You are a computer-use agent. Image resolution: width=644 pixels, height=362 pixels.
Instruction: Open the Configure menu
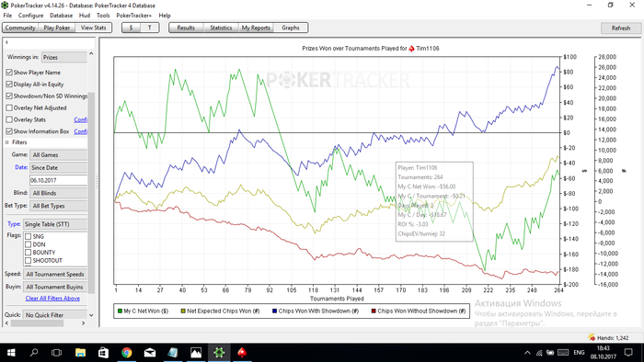pyautogui.click(x=30, y=16)
